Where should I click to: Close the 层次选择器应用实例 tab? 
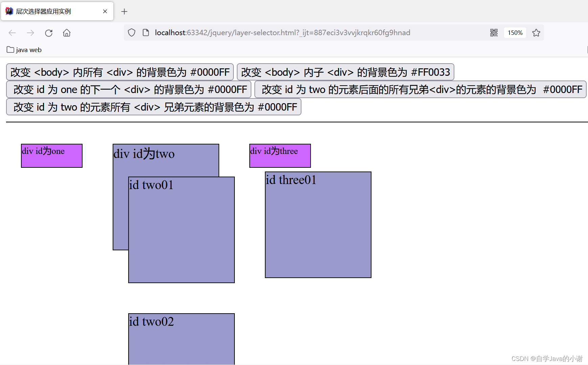pyautogui.click(x=105, y=12)
